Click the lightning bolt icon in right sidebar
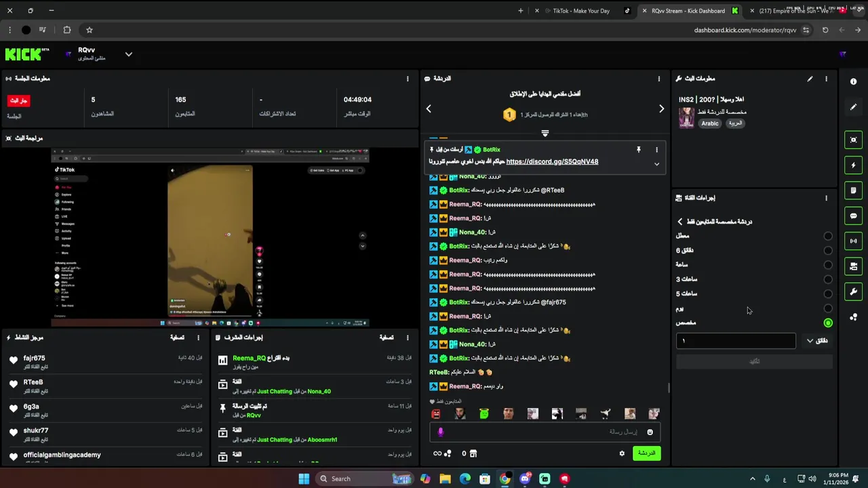The width and height of the screenshot is (868, 488). [853, 165]
